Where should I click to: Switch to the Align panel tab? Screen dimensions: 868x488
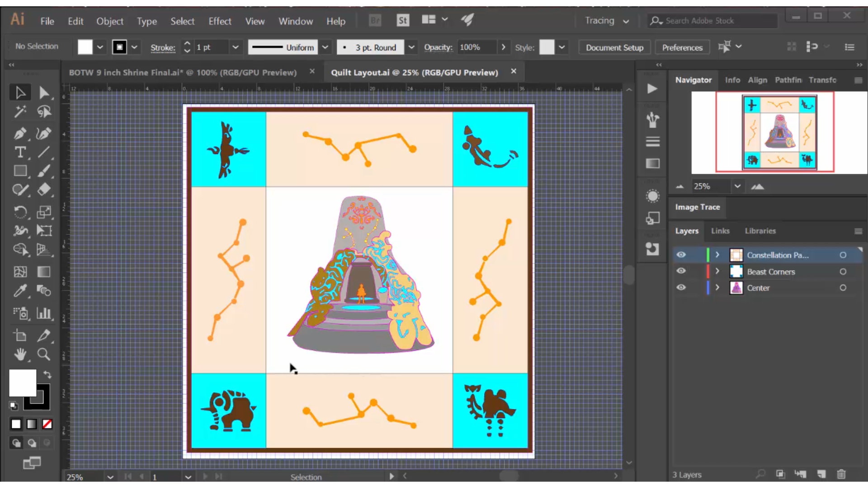757,80
